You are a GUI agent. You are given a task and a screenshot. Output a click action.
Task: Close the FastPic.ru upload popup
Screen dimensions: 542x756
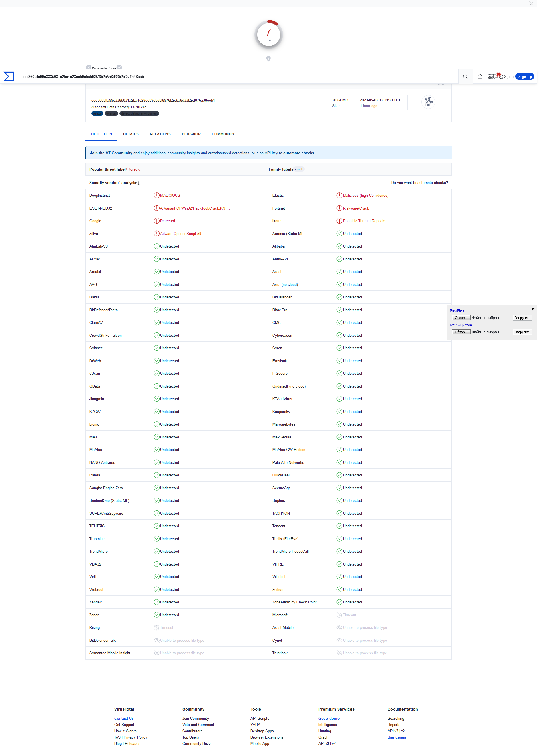[533, 309]
